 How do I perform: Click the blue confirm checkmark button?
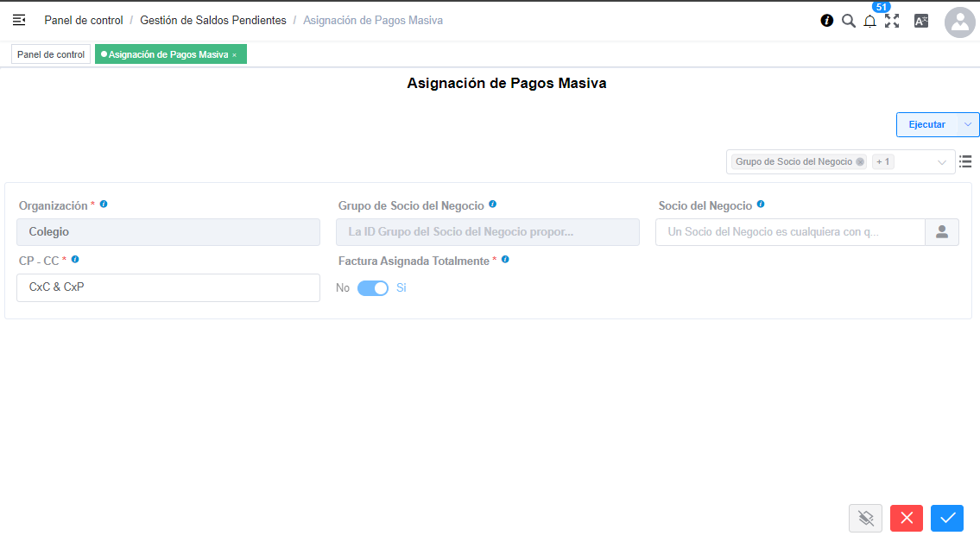947,519
